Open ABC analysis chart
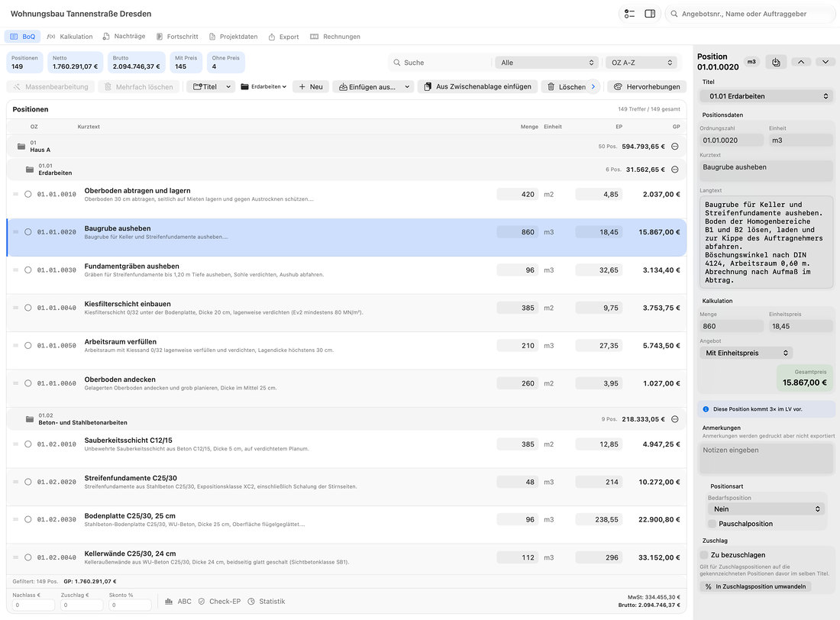 178,601
